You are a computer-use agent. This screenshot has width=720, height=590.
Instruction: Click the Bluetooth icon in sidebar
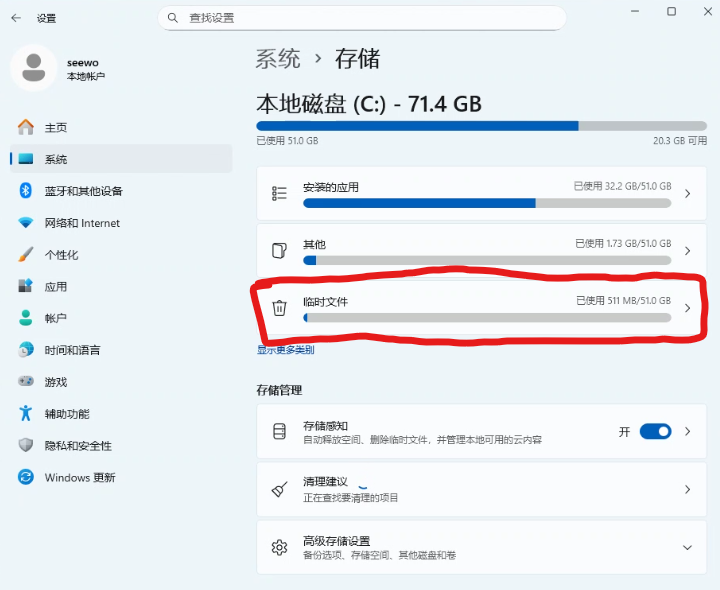coord(26,191)
